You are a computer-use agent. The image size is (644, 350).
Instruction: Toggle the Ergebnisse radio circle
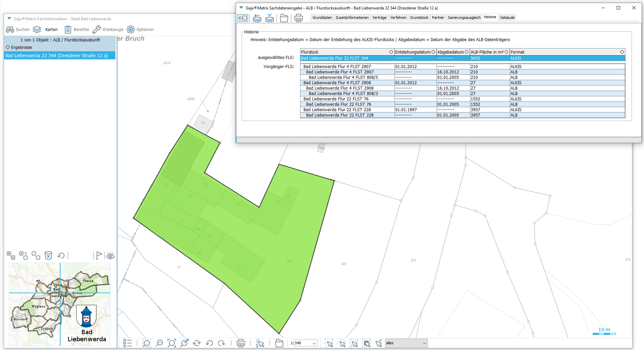8,47
